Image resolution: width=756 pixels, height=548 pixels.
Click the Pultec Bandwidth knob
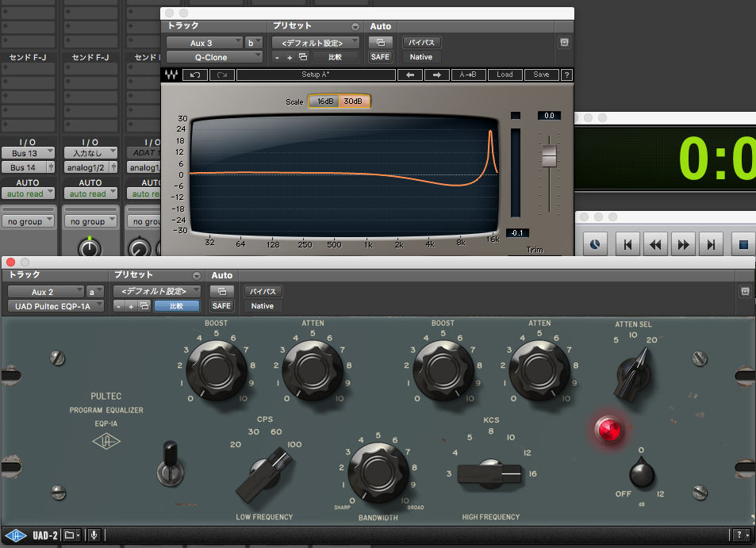click(x=378, y=473)
